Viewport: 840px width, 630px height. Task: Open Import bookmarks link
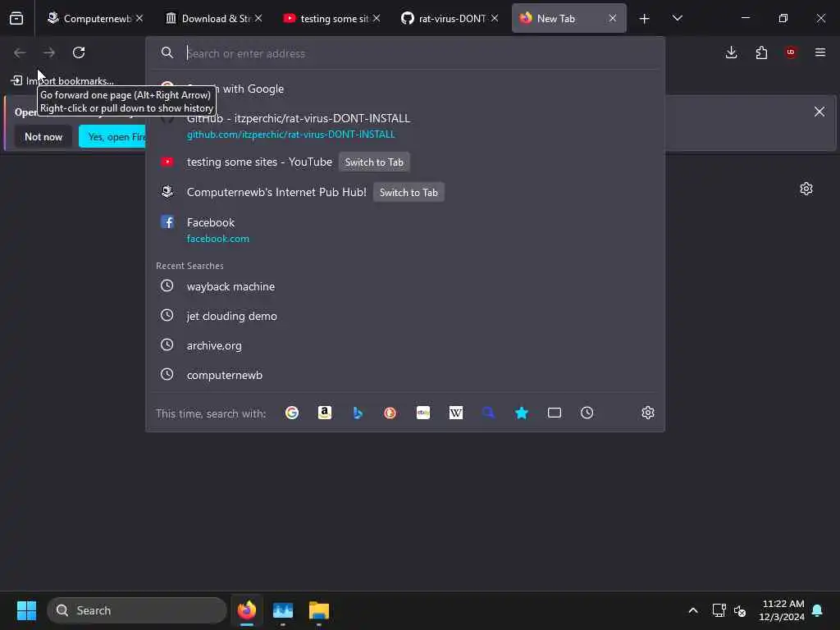tap(63, 81)
